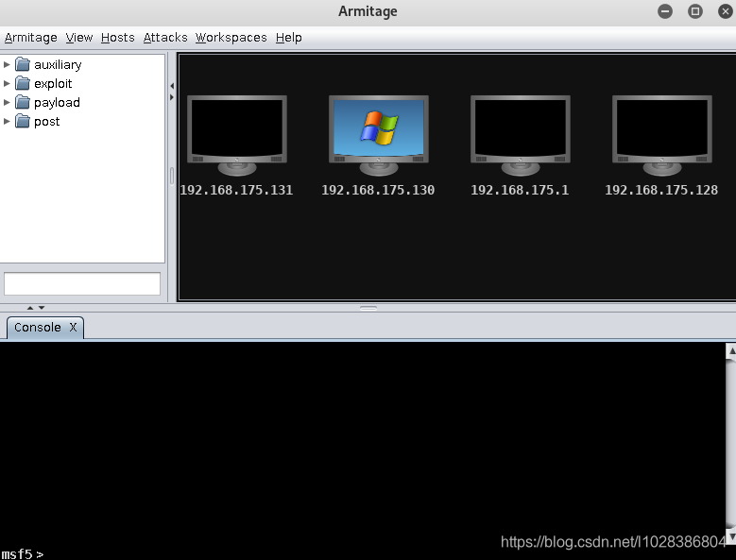
Task: Click the post folder icon
Action: (x=23, y=122)
